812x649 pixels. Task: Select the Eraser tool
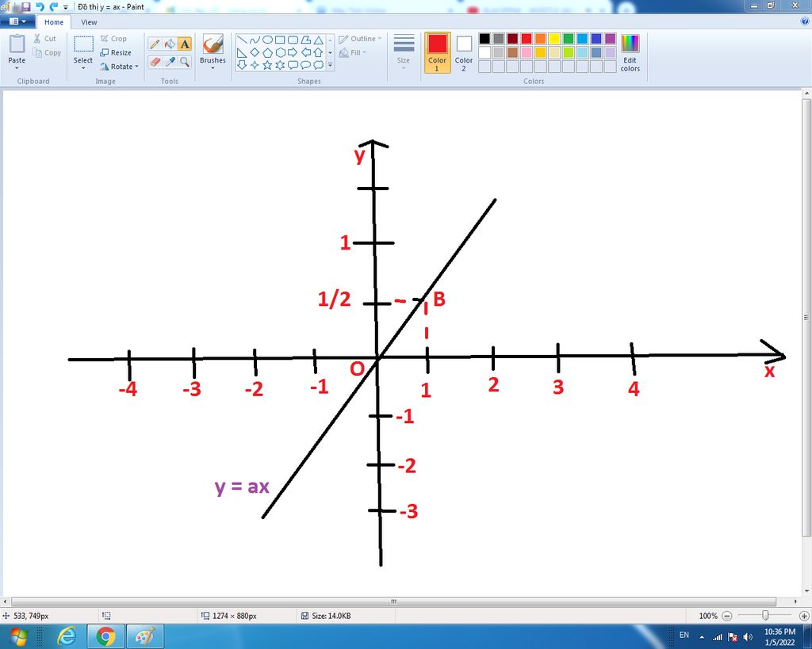tap(155, 62)
